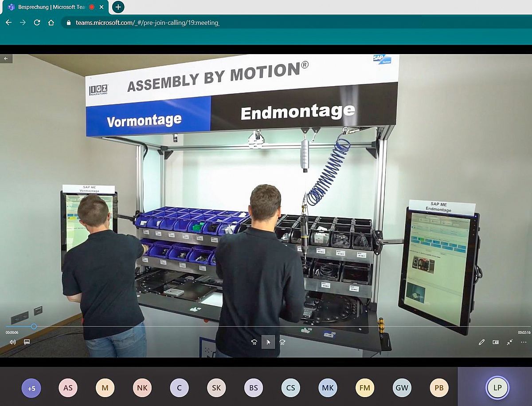532x406 pixels.
Task: Select participant avatar MK
Action: 328,388
